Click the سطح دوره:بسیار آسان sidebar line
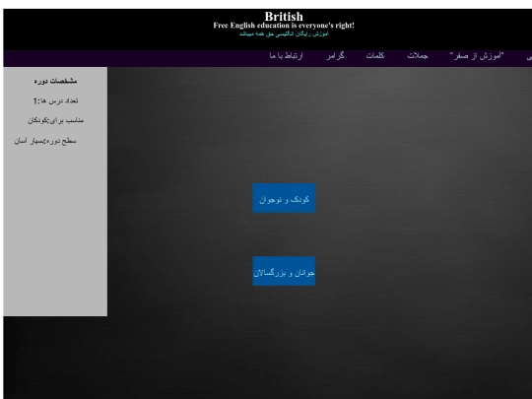This screenshot has width=532, height=399. pos(45,141)
